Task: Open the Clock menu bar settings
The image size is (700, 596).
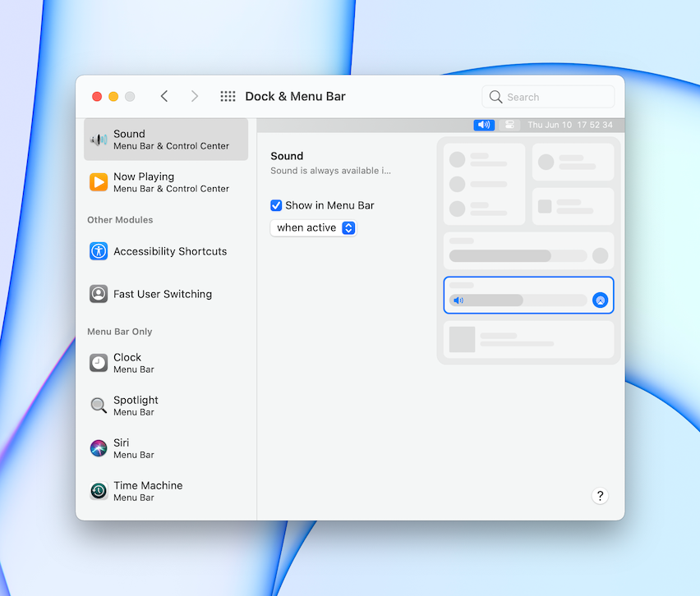Action: click(166, 363)
